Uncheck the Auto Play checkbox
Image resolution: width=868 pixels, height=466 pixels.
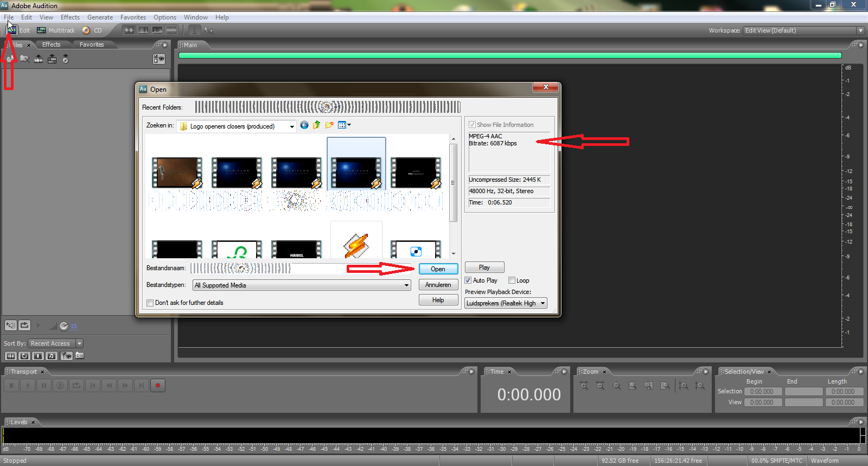468,280
